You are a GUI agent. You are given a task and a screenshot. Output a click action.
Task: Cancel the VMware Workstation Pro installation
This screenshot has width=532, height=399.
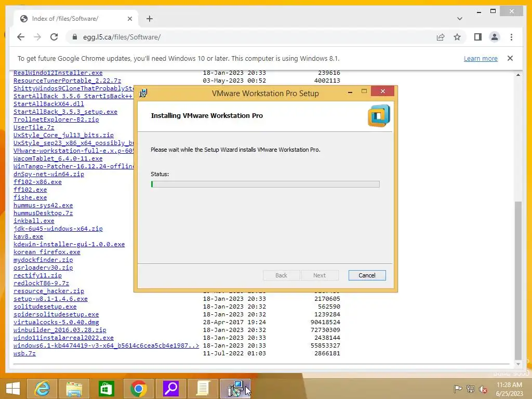(367, 275)
